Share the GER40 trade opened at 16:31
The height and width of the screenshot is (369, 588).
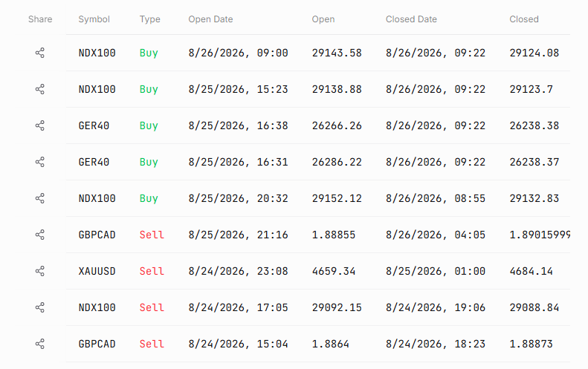point(39,162)
